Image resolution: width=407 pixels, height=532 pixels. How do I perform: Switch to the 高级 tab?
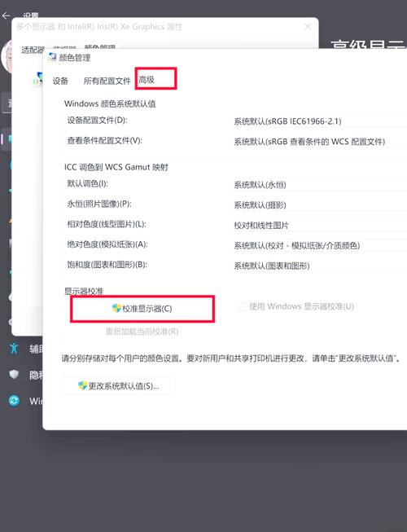(147, 80)
